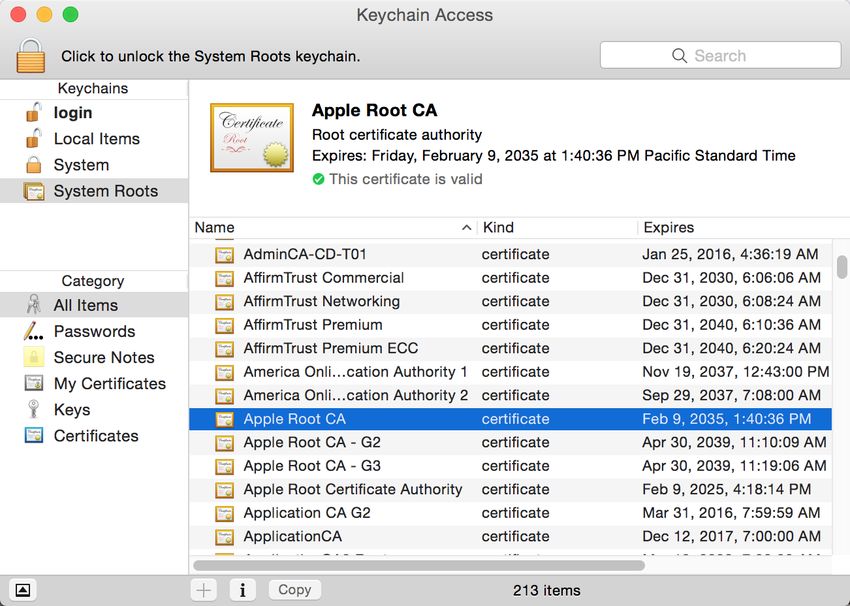Viewport: 850px width, 606px height.
Task: Choose the Secure Notes category
Action: (94, 357)
